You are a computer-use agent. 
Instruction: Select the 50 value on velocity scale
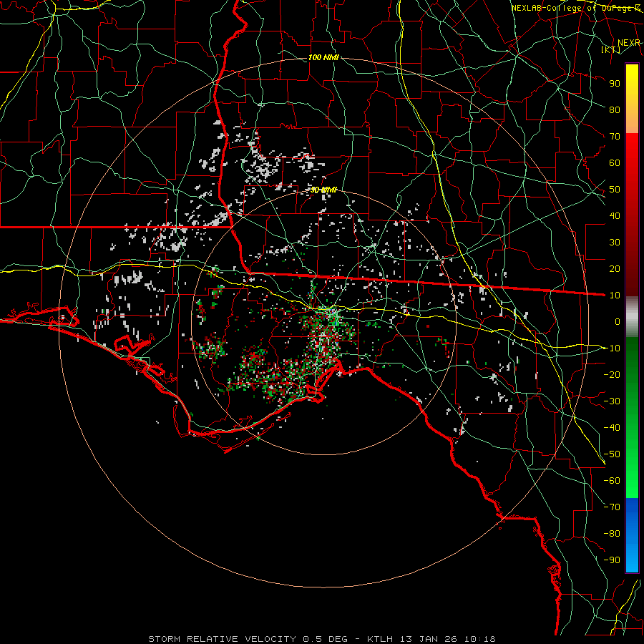[615, 190]
